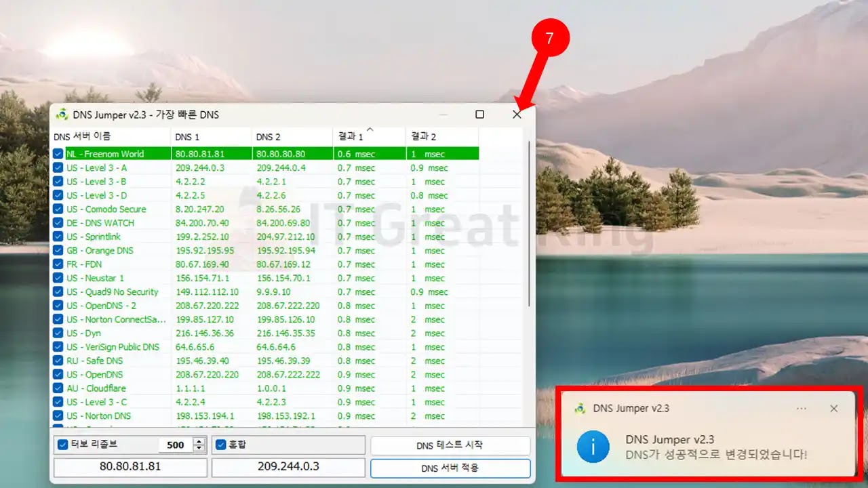The width and height of the screenshot is (868, 488).
Task: Sort by 결과 1 column header
Action: 370,136
